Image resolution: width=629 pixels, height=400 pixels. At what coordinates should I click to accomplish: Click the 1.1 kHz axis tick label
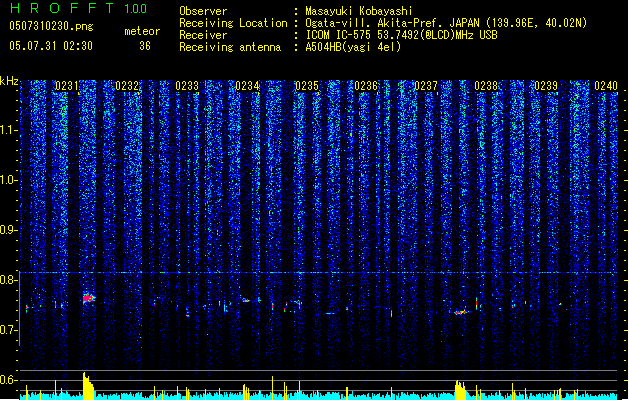(x=8, y=130)
